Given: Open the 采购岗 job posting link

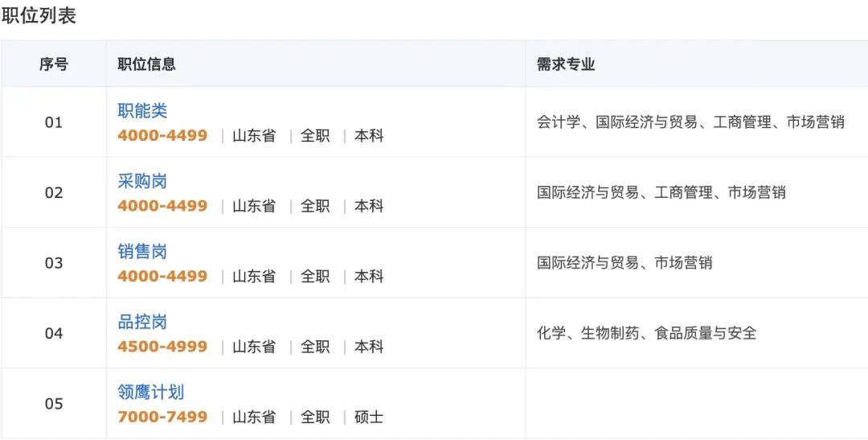Looking at the screenshot, I should coord(142,181).
